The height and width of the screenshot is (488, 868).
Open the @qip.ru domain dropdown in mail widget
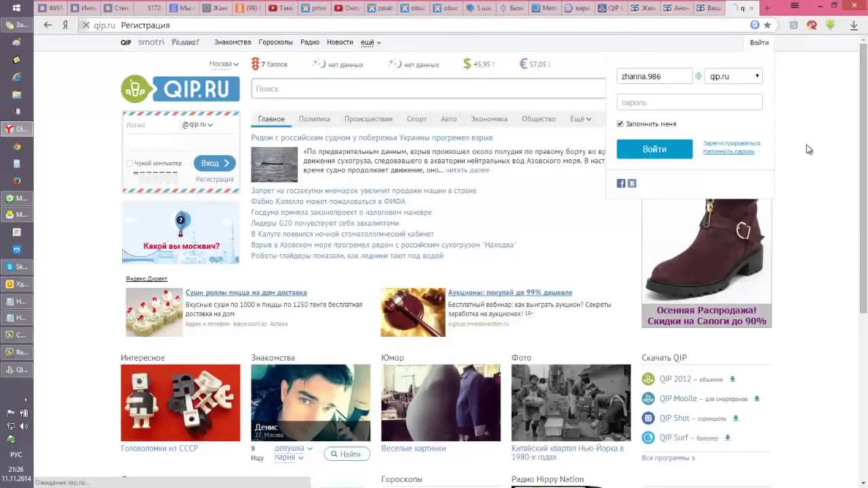(197, 125)
